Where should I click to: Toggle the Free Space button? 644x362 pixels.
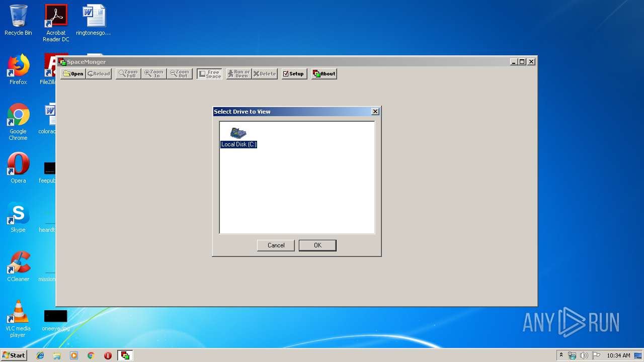pyautogui.click(x=209, y=74)
